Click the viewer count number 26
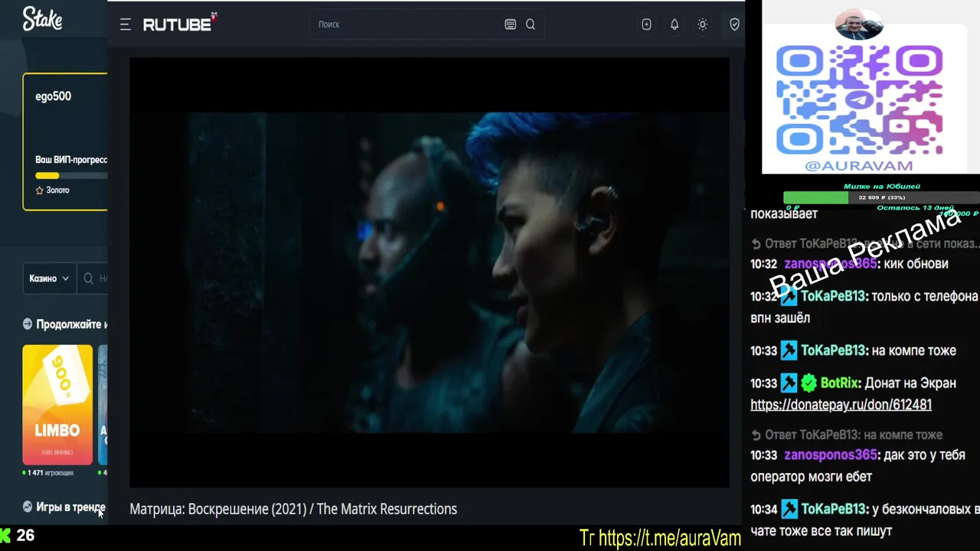The height and width of the screenshot is (551, 980). point(25,535)
